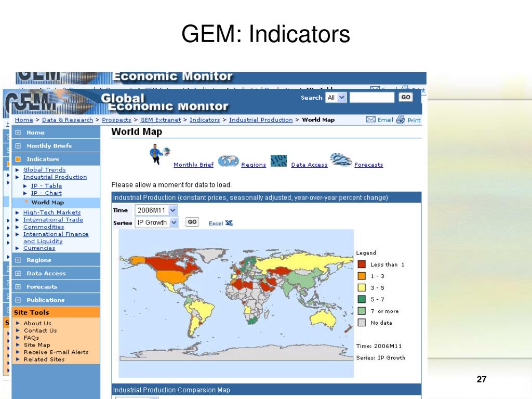Click the Forecasts cloud icon

[x=341, y=160]
